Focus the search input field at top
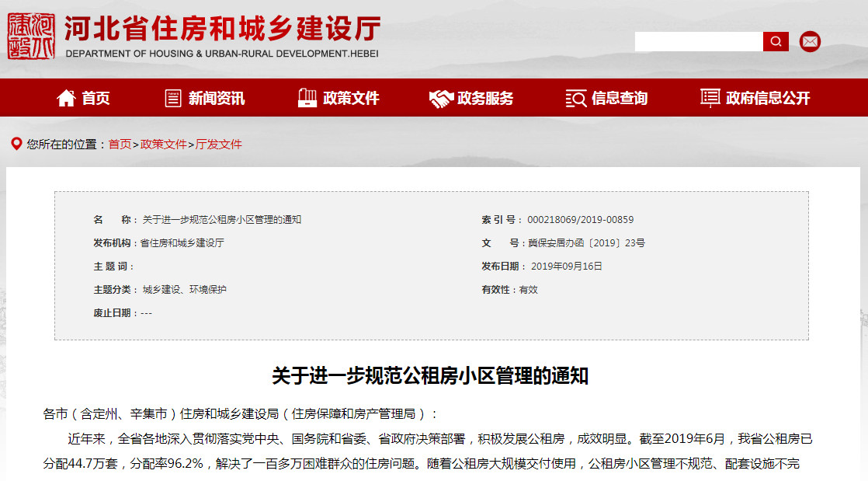The image size is (868, 481). click(698, 42)
